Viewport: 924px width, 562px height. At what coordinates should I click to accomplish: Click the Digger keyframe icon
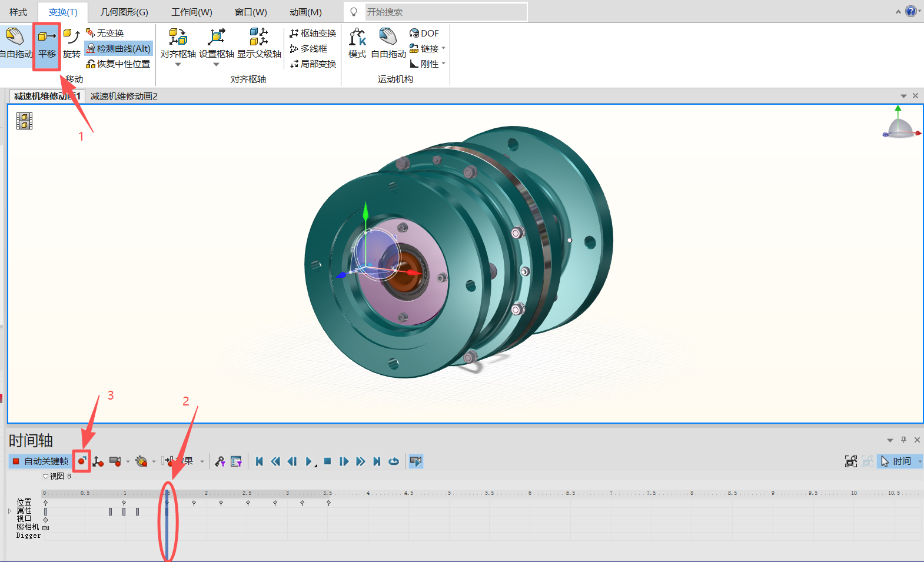[141, 461]
